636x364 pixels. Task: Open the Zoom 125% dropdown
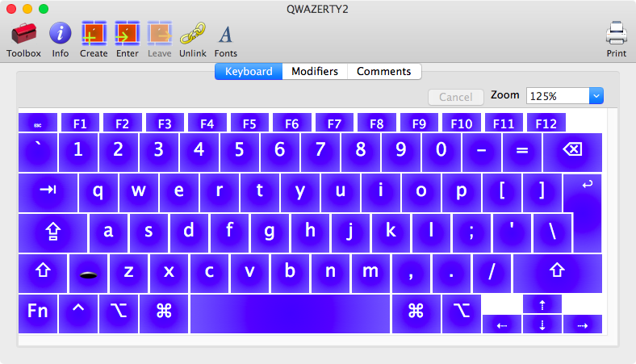click(x=596, y=96)
